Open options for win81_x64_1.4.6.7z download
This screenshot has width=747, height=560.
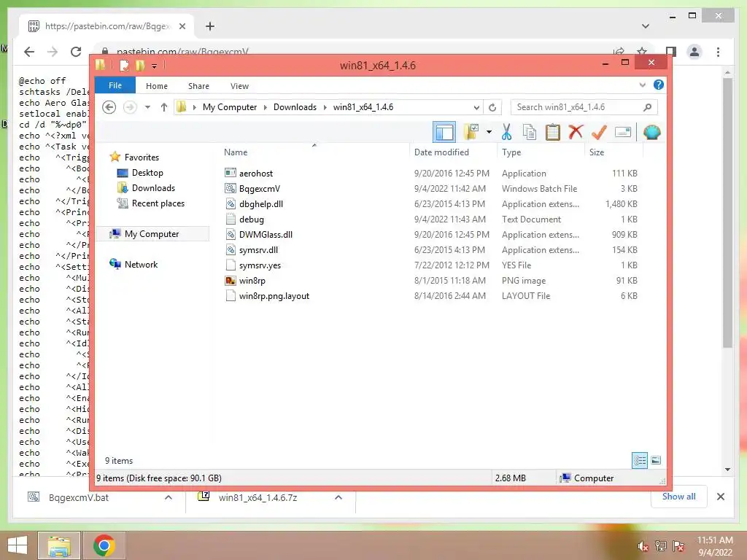(338, 497)
